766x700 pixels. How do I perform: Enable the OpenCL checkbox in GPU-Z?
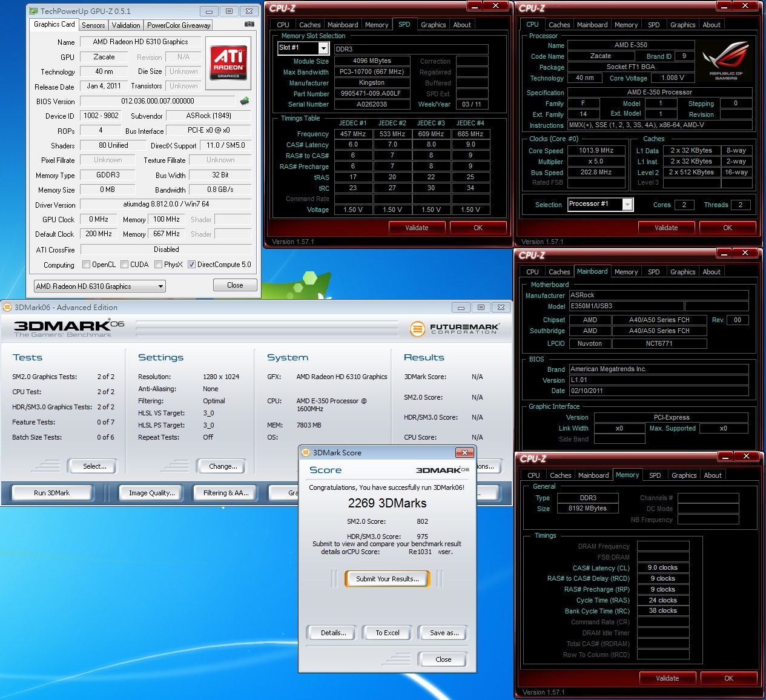(x=86, y=265)
